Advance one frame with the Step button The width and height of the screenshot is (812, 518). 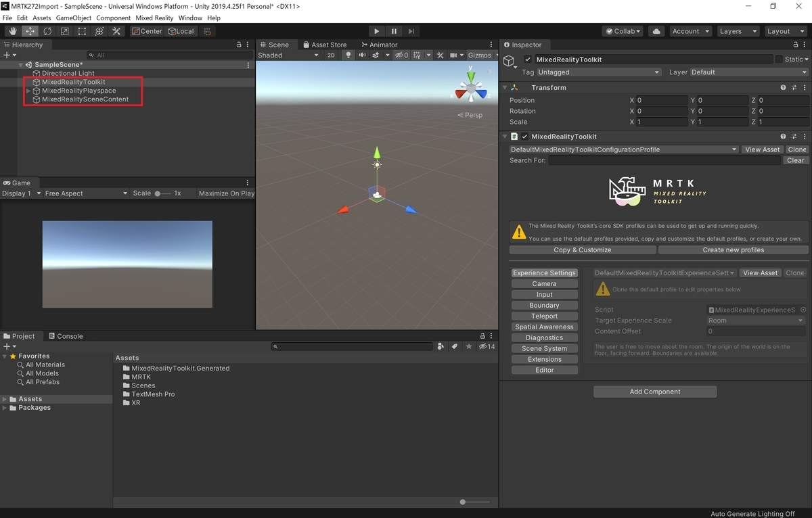coord(411,31)
